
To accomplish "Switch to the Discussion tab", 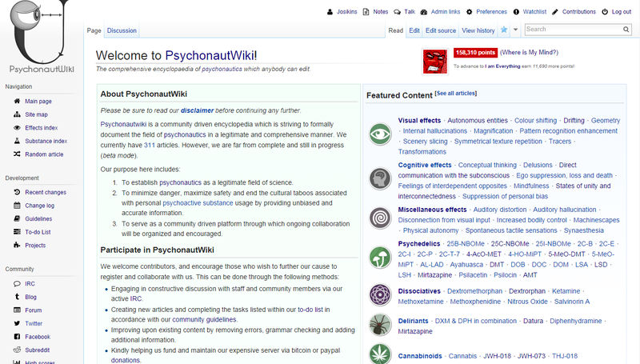I will pyautogui.click(x=122, y=30).
